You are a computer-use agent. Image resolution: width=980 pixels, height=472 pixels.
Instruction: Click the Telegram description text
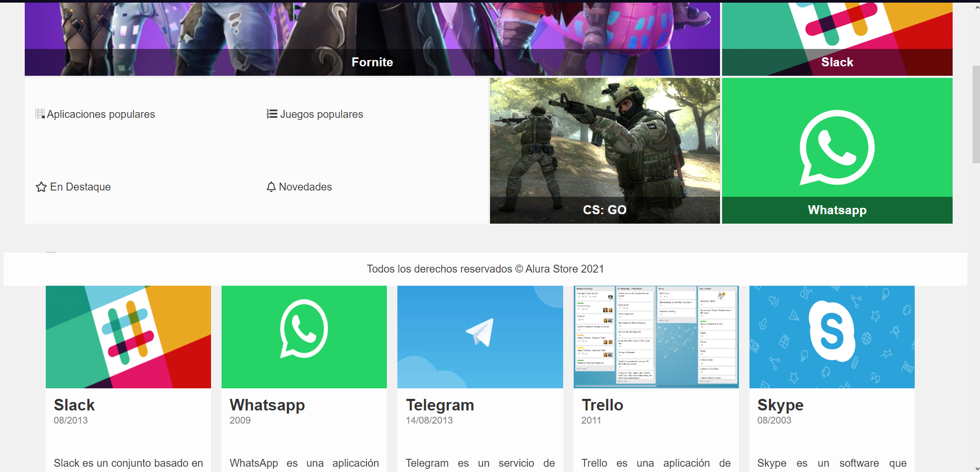point(480,463)
